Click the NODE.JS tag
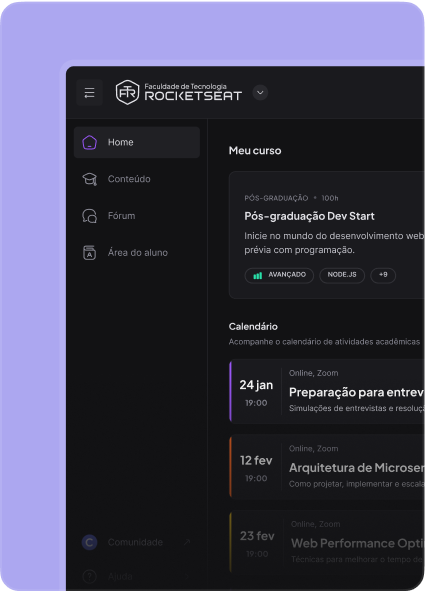The width and height of the screenshot is (425, 591). pyautogui.click(x=342, y=275)
